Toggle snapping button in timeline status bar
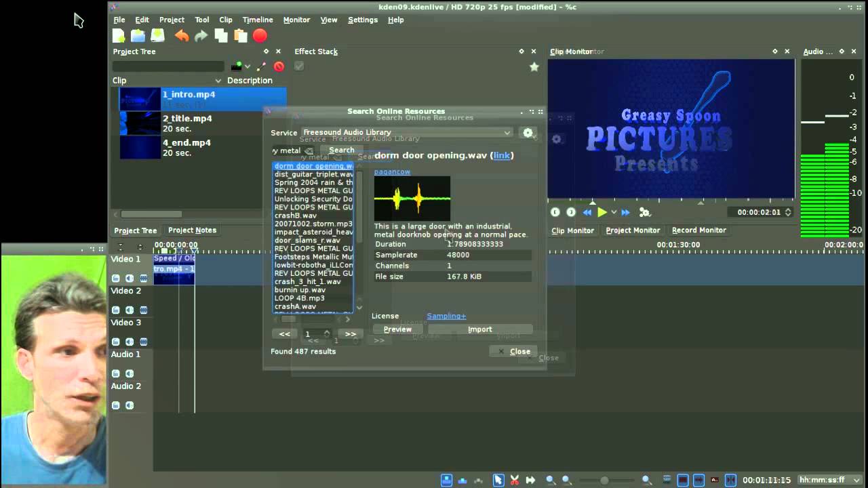 pos(730,480)
